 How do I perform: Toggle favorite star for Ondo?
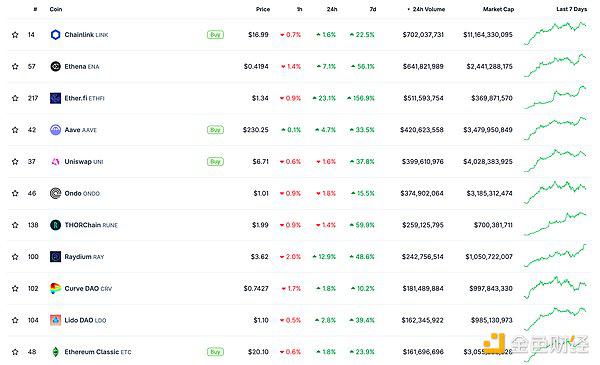tap(15, 194)
